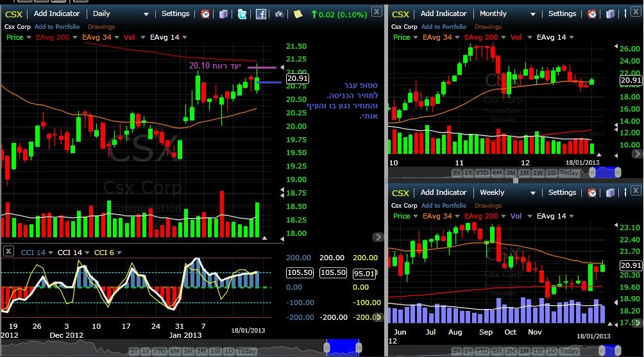Select 1W range in Daily chart

tap(216, 351)
